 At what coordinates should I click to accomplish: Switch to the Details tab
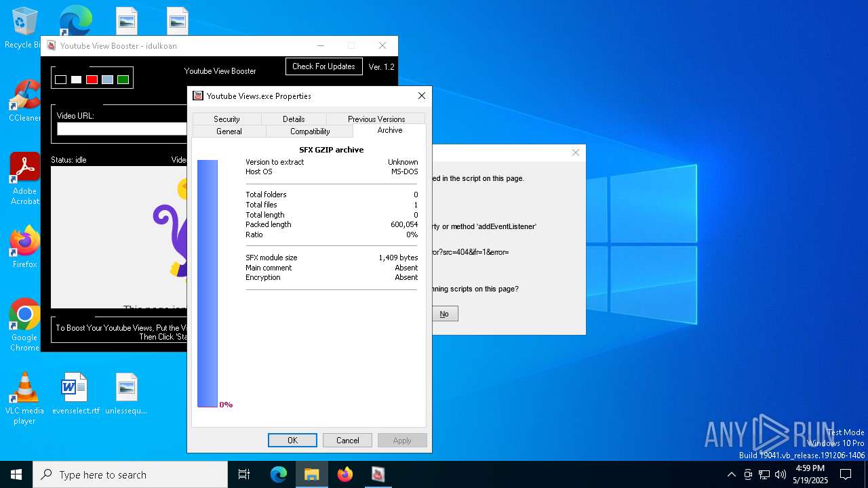(294, 119)
